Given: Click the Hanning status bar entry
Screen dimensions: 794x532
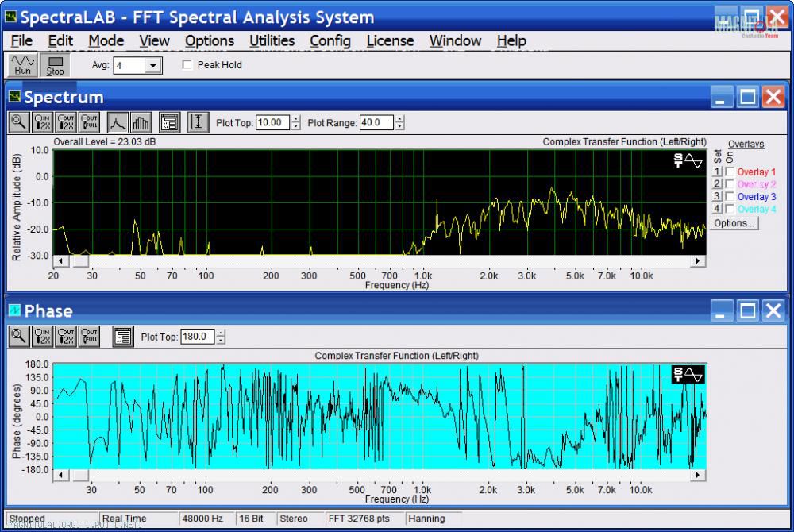Looking at the screenshot, I should pos(433,519).
